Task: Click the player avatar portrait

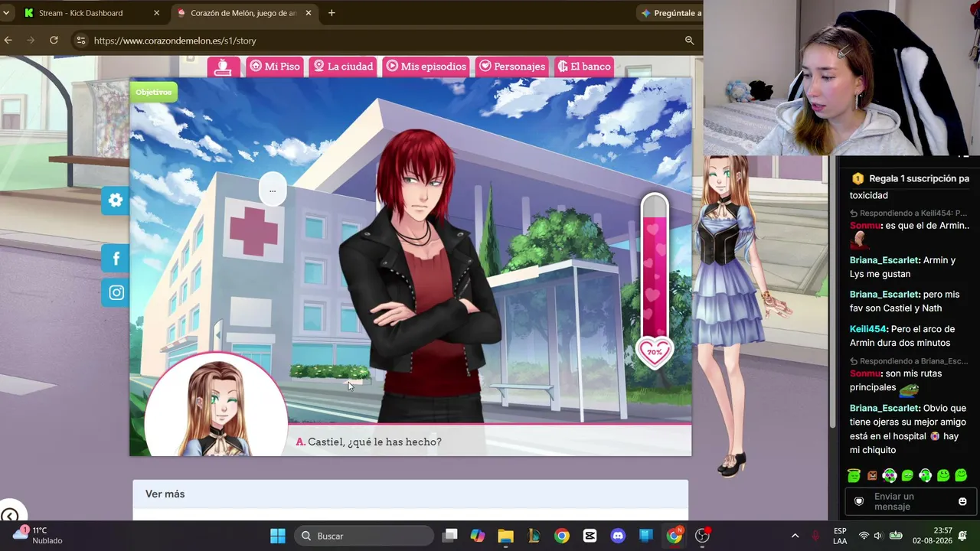Action: coord(216,406)
